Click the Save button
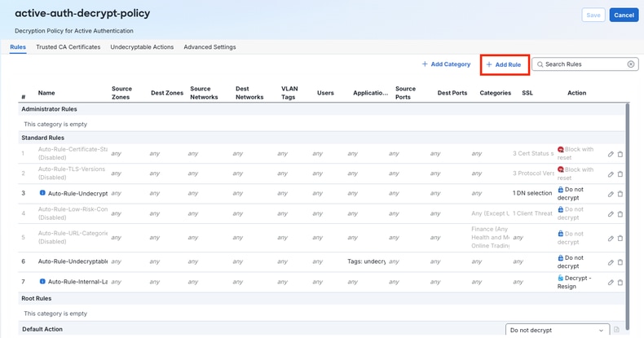Viewport: 644px width, 338px height. [x=593, y=15]
